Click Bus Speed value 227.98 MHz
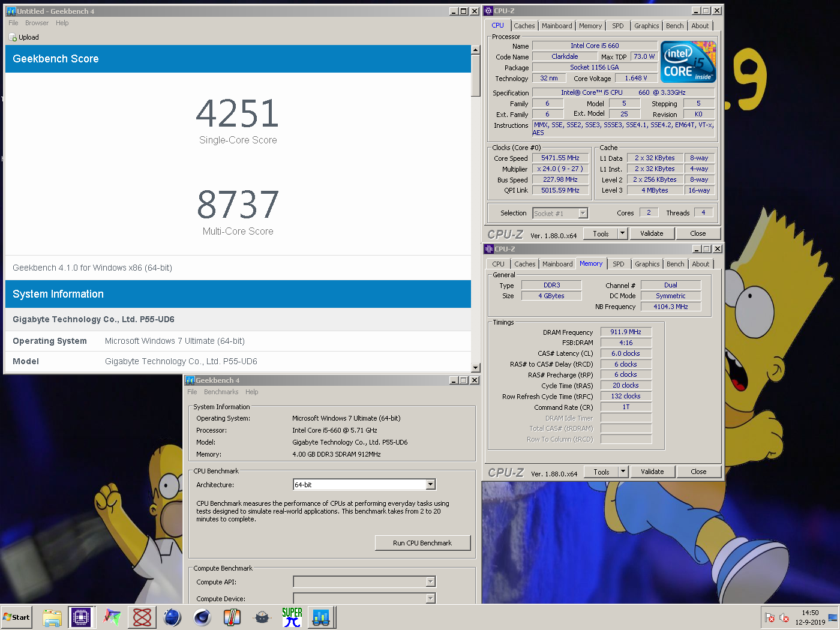 click(560, 179)
